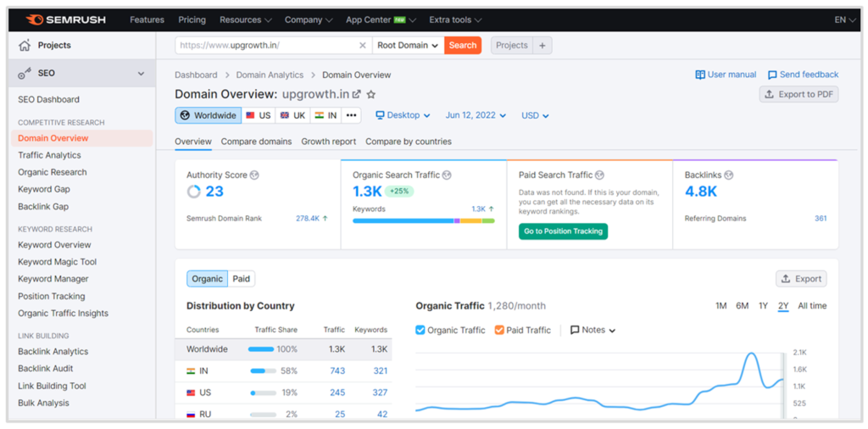
Task: Toggle Organic Traffic checkbox
Action: (420, 330)
